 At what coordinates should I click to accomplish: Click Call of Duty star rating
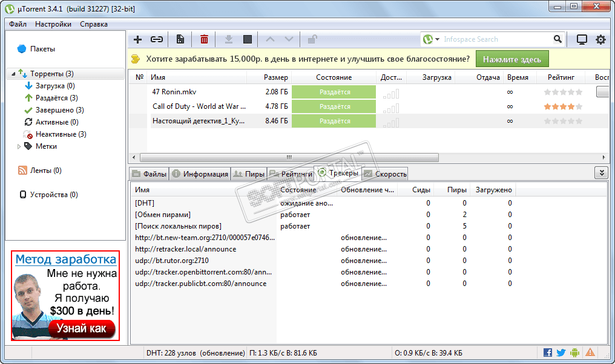(563, 106)
